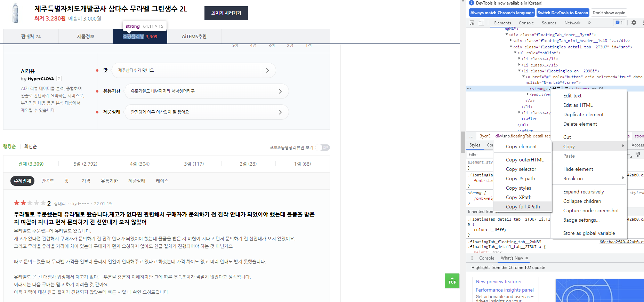The width and height of the screenshot is (644, 302).
Task: Expand the floatingTab_mini_header div node
Action: pyautogui.click(x=511, y=40)
